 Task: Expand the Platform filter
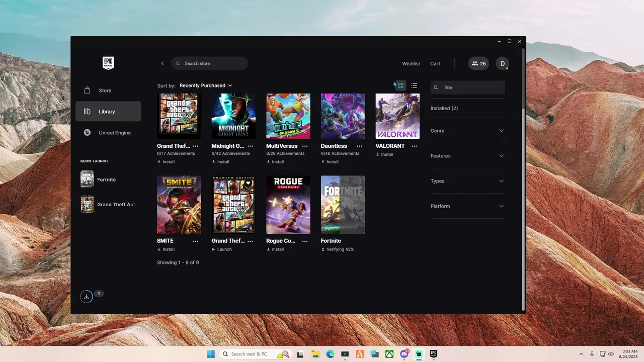(x=467, y=206)
